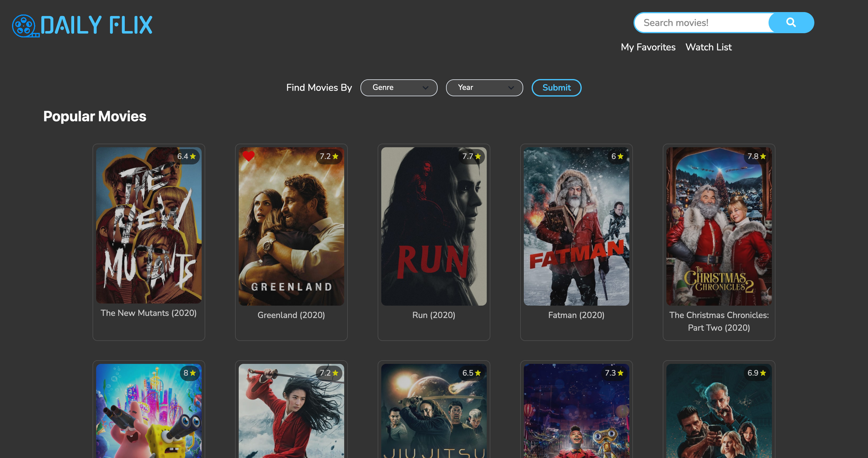
Task: Open the Genre dropdown
Action: tap(399, 88)
